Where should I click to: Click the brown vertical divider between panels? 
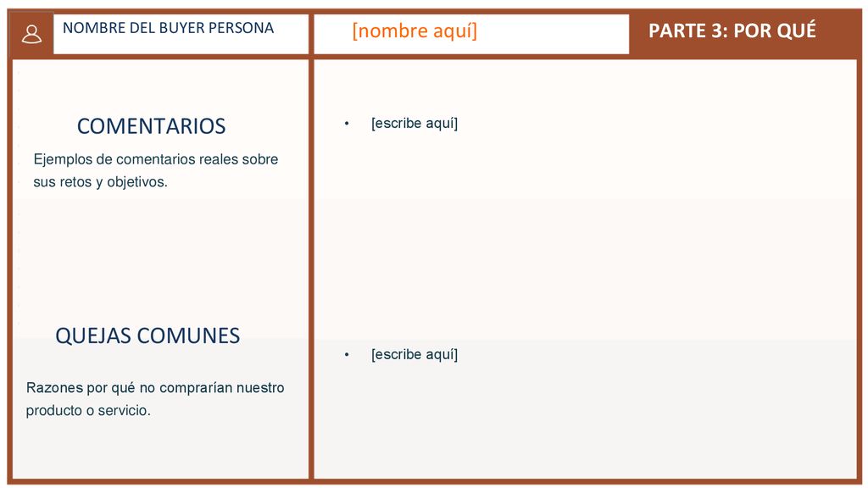coord(311,269)
